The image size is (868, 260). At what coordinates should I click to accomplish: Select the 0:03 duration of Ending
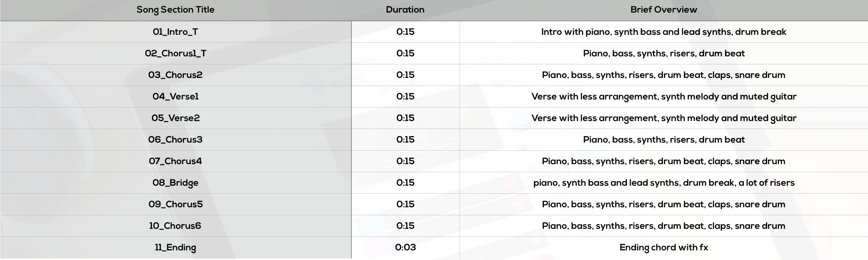coord(405,247)
